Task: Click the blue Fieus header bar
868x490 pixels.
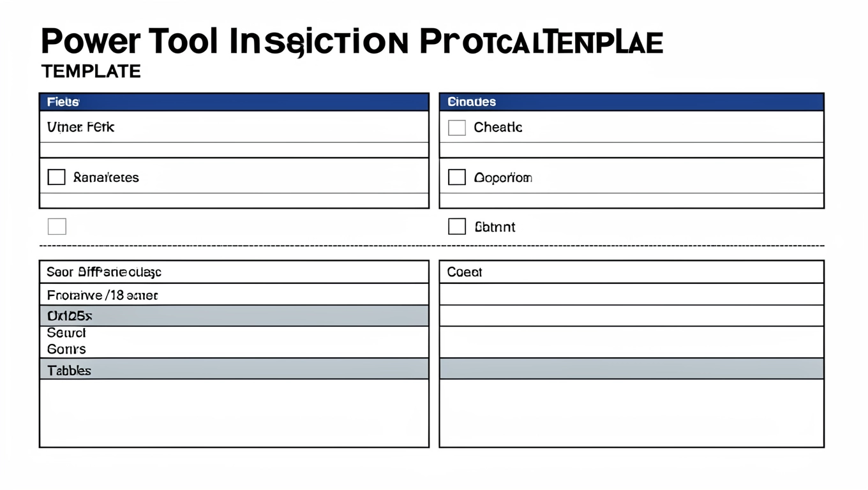Action: click(x=234, y=102)
